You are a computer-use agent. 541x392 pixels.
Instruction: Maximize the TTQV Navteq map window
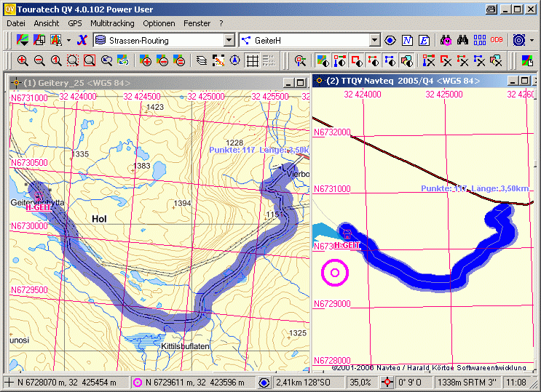[525, 81]
